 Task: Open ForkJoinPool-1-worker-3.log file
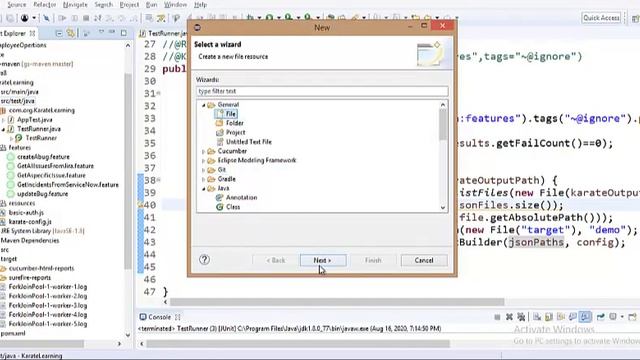click(48, 305)
